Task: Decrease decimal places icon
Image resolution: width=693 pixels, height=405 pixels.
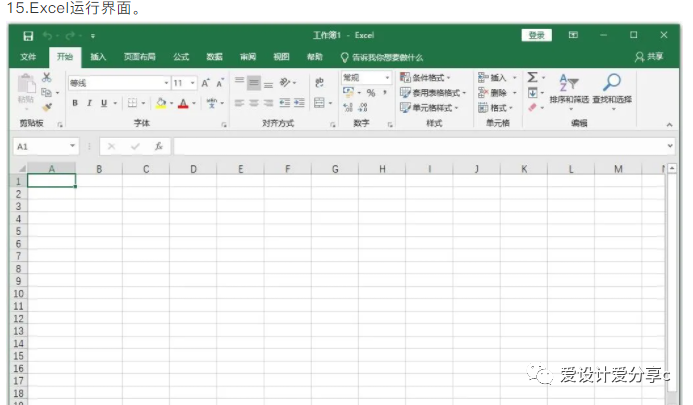Action: (363, 107)
